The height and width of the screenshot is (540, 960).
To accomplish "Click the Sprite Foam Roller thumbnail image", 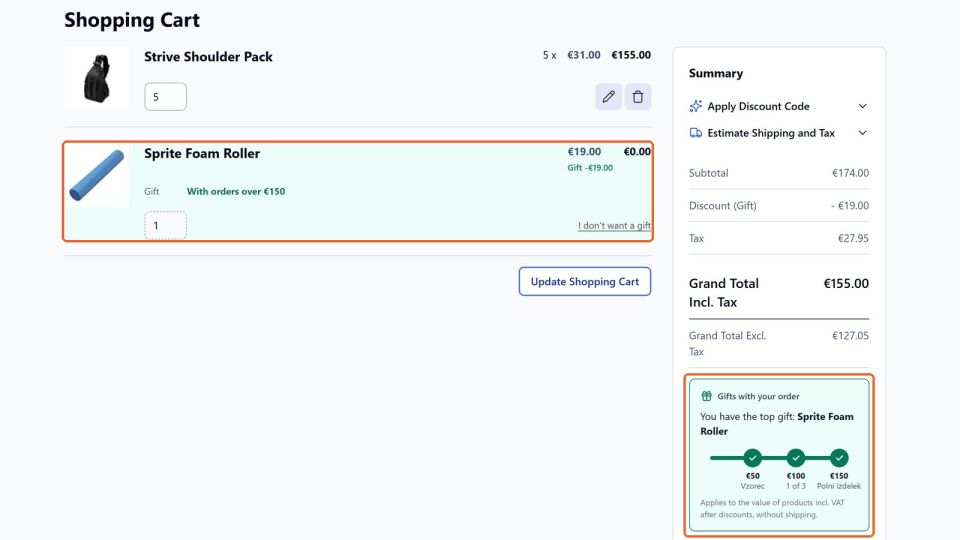I will (97, 175).
